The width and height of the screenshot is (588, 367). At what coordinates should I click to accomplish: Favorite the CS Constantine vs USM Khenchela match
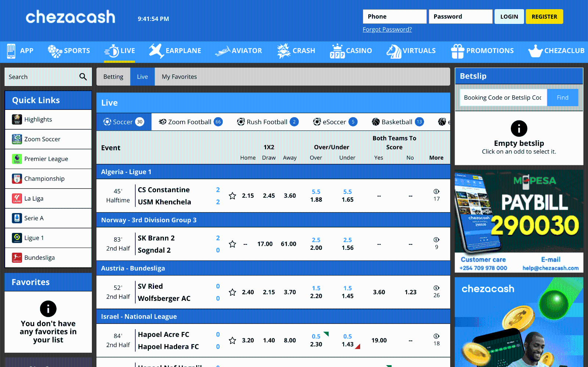click(x=232, y=196)
